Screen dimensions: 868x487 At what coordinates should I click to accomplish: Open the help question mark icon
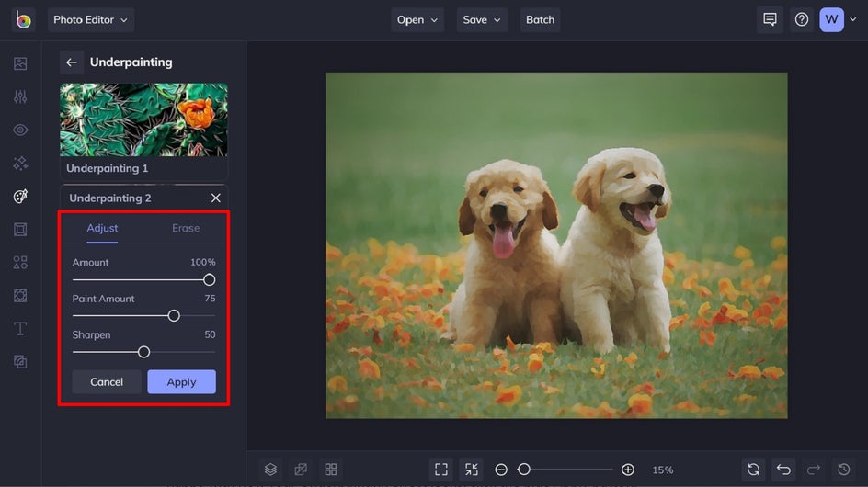point(802,19)
